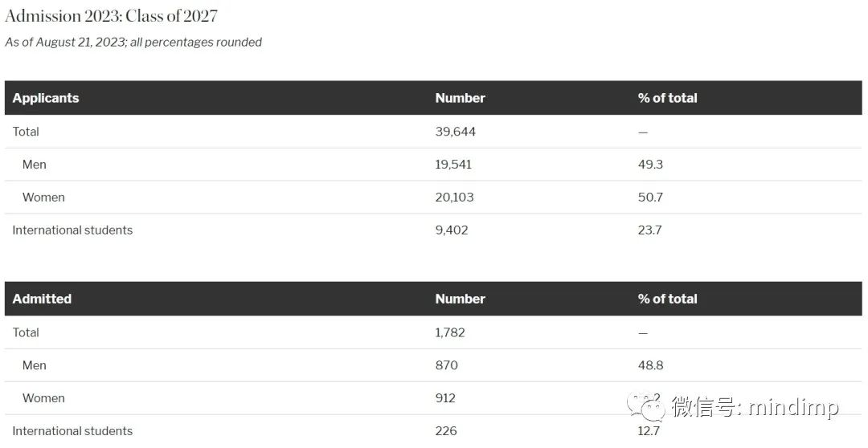The height and width of the screenshot is (448, 868).
Task: Click the WeChat logo icon in watermark
Action: point(646,407)
